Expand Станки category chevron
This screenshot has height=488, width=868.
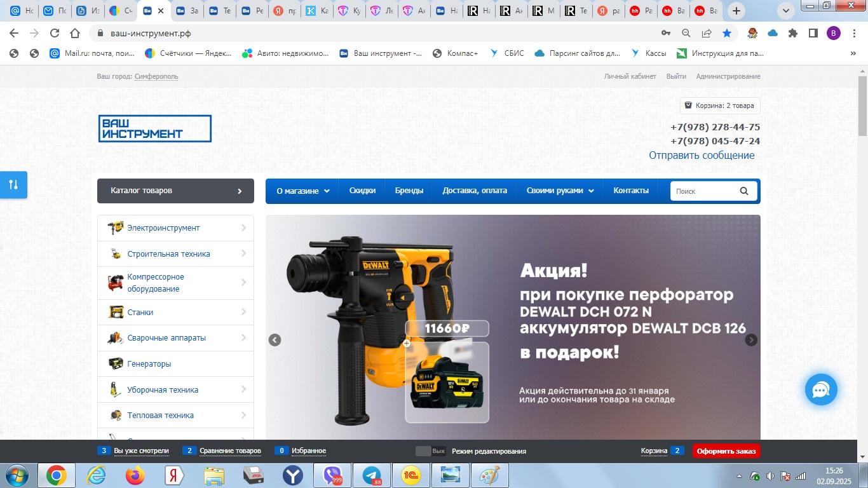(243, 312)
